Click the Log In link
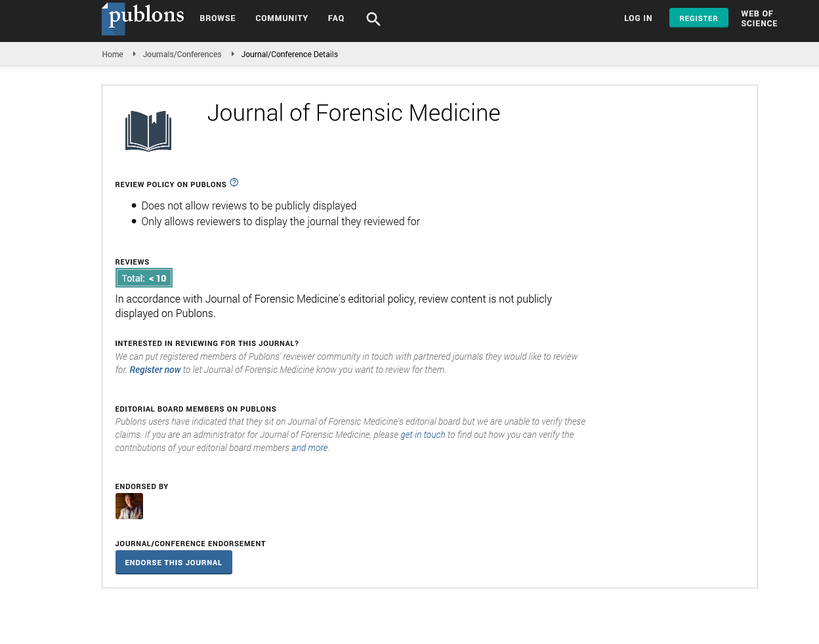This screenshot has width=819, height=644. (638, 18)
